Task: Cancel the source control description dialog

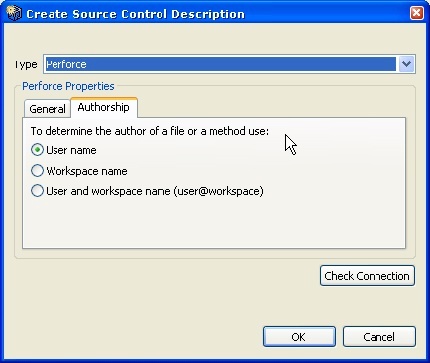Action: click(379, 337)
